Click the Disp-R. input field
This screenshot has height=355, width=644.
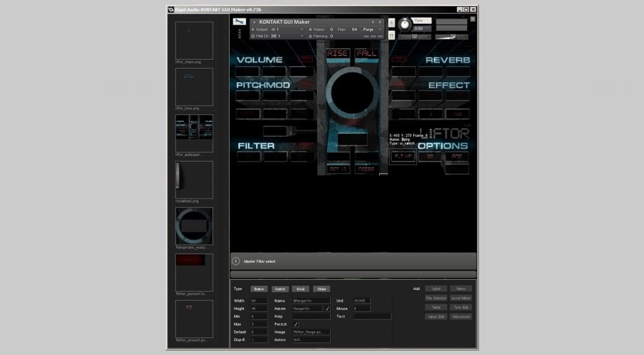click(x=258, y=340)
